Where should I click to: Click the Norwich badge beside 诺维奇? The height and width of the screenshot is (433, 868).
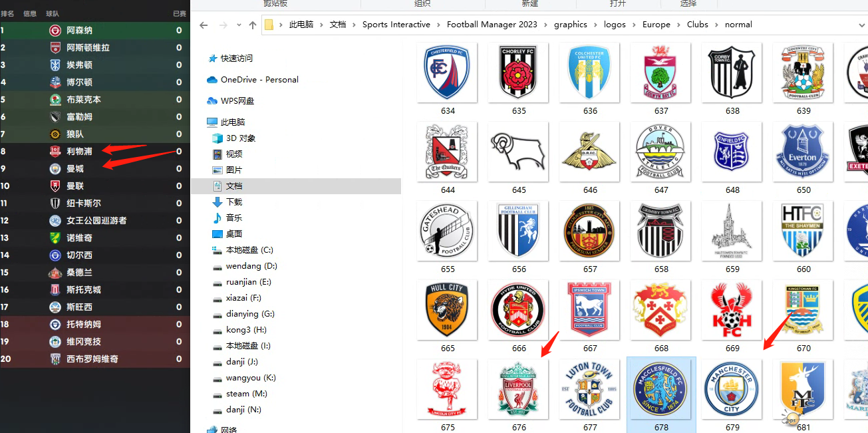pos(55,238)
